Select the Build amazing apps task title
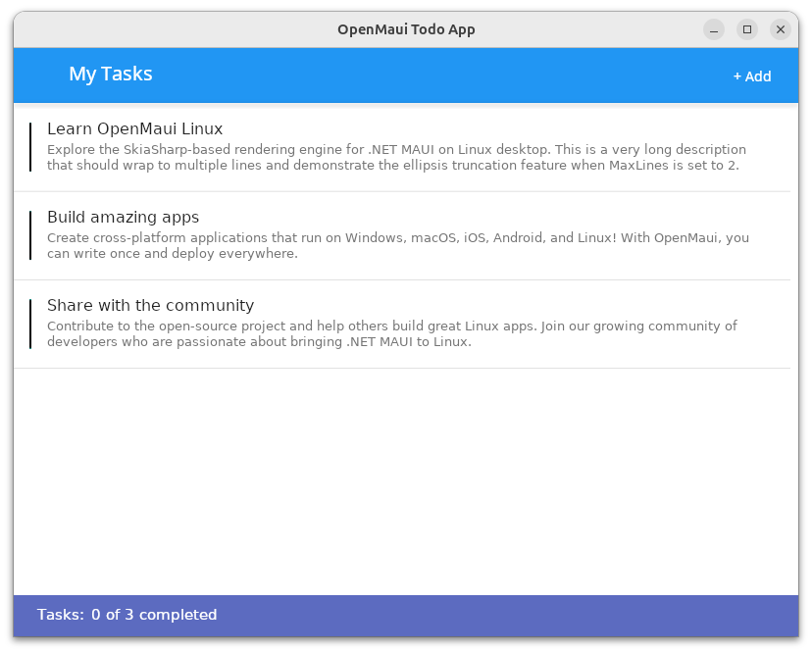The image size is (812, 653). (x=123, y=217)
